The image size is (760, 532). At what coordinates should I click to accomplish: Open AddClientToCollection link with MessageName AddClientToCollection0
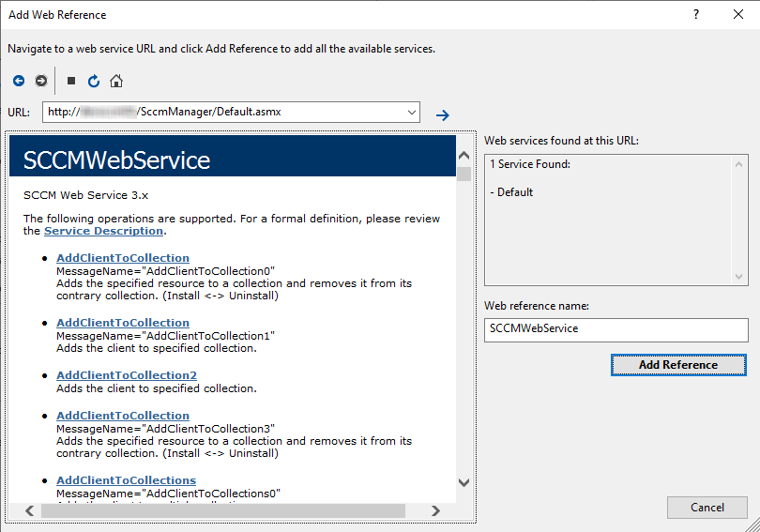click(123, 258)
